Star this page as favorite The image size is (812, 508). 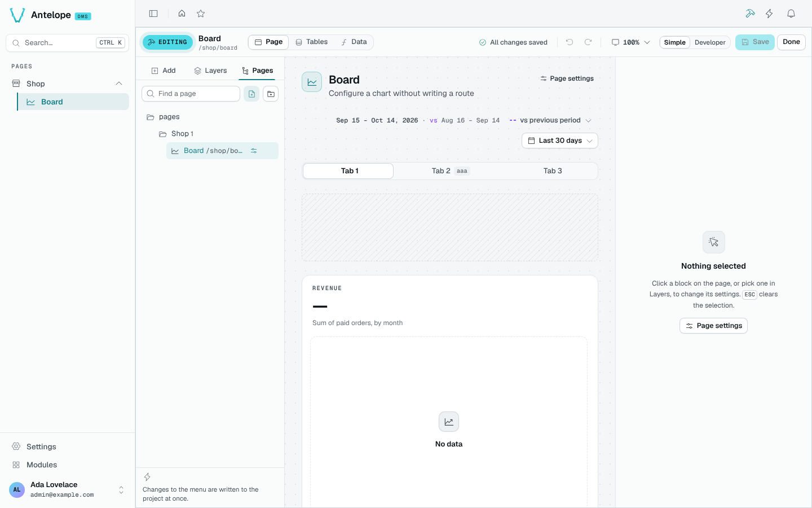[x=201, y=14]
